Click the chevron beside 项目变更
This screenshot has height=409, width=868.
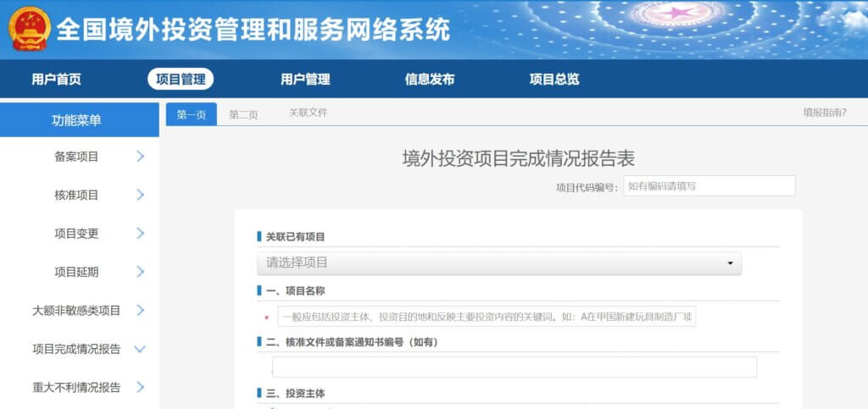140,233
